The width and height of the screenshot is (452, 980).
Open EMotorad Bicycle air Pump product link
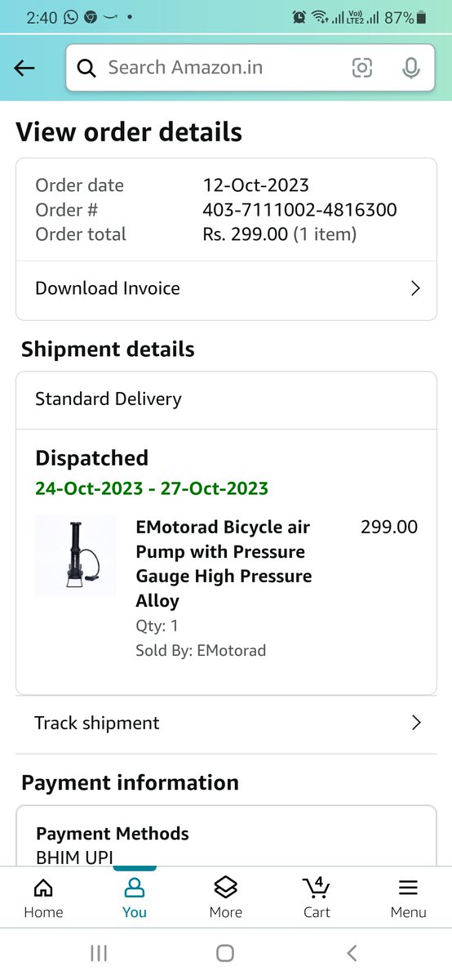click(224, 563)
